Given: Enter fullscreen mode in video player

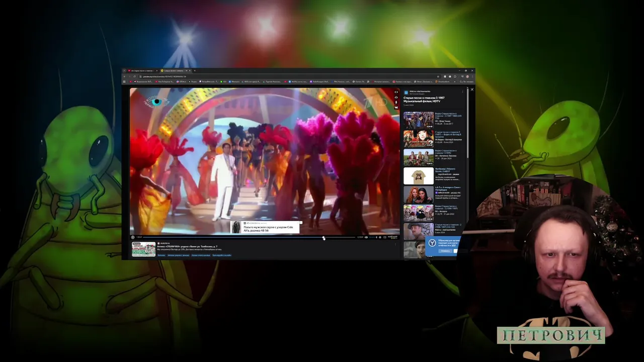Looking at the screenshot, I should coord(385,237).
